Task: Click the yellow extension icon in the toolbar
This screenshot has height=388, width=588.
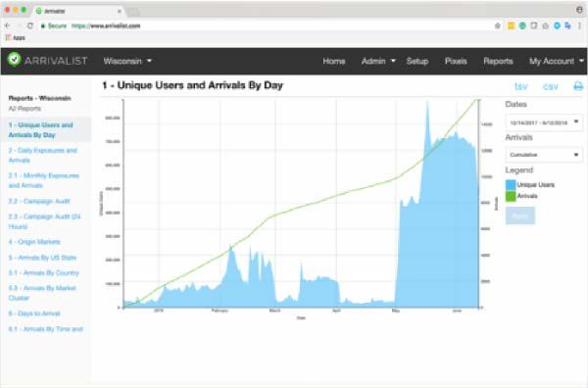Action: tap(511, 25)
